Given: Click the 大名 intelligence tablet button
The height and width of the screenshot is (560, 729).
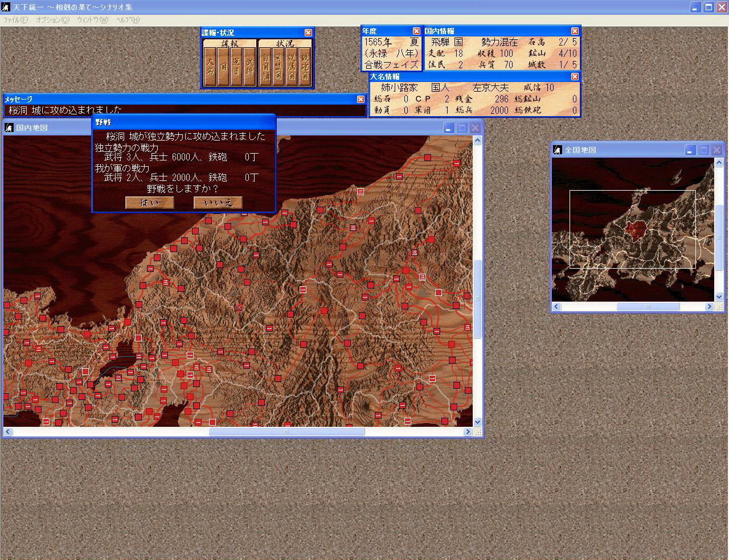Looking at the screenshot, I should point(210,67).
